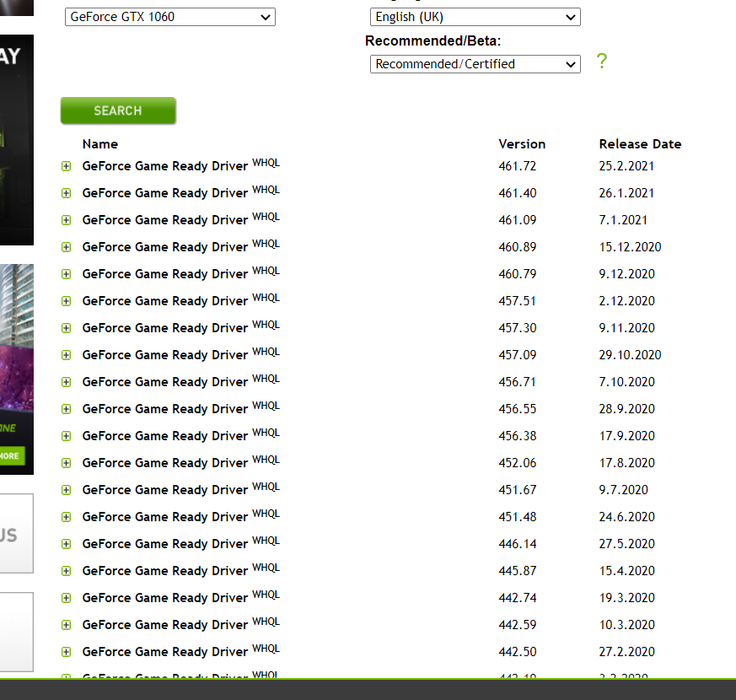Open GeForce Game Ready Driver released 17.9.2020
736x700 pixels.
[x=164, y=436]
